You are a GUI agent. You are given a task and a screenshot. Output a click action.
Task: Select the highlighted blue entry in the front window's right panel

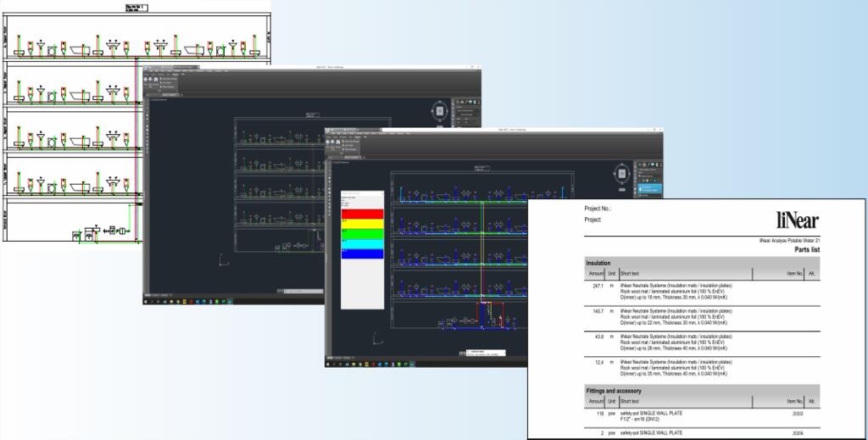tap(651, 188)
